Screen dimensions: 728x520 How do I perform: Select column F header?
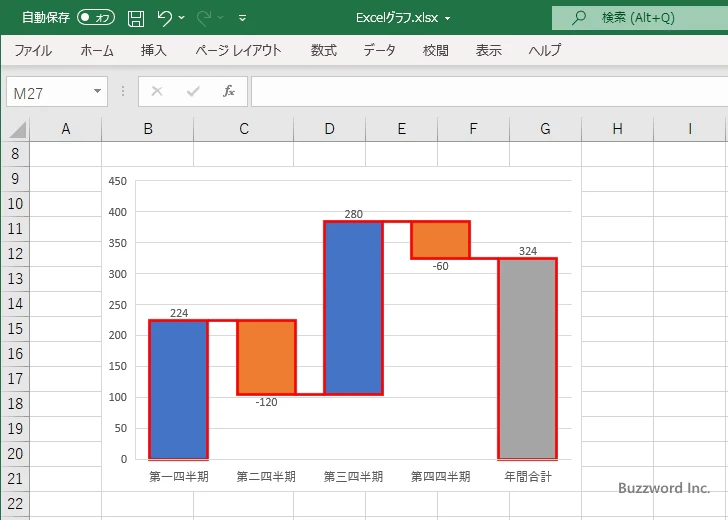474,129
